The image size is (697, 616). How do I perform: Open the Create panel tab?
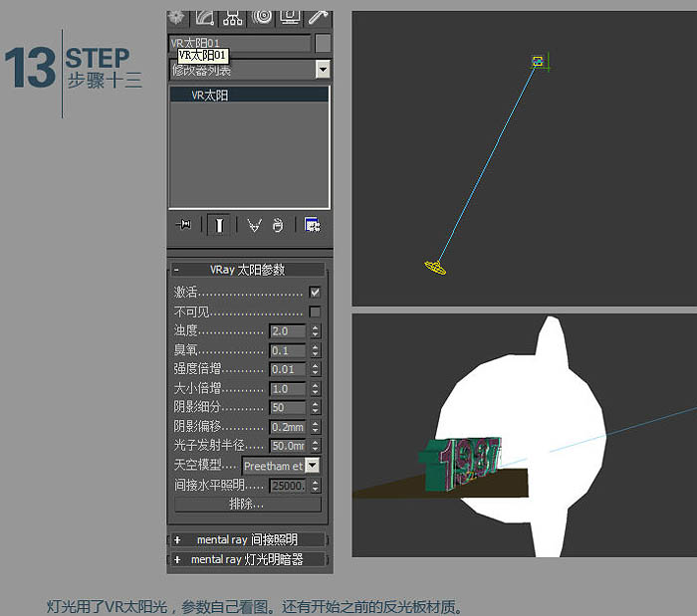(x=178, y=18)
